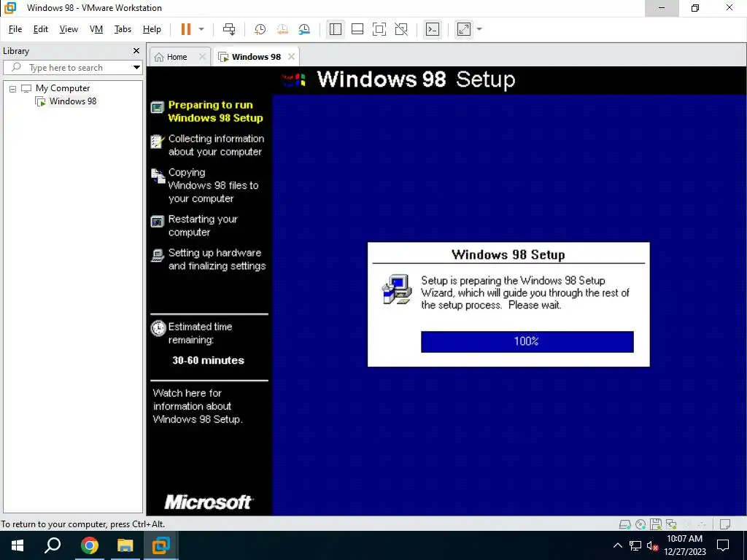Close the Home tab
Viewport: 747px width, 560px height.
tap(203, 57)
